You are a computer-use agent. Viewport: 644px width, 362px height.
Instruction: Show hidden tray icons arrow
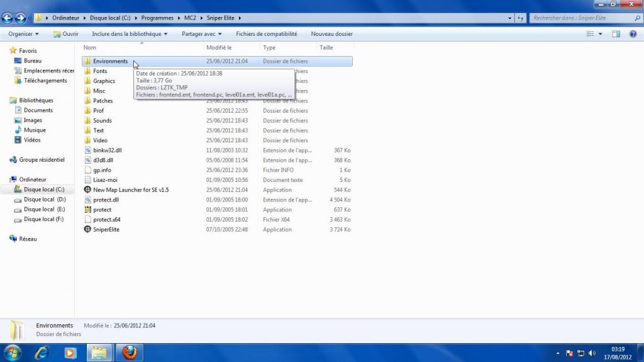tap(558, 353)
